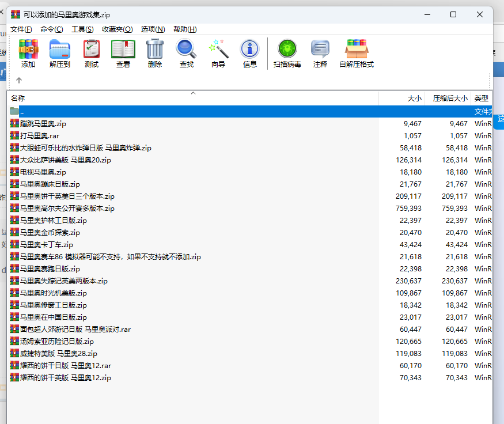This screenshot has height=424, width=504.
Task: Select file 马里奥在中国日版.zip
Action: (54, 317)
